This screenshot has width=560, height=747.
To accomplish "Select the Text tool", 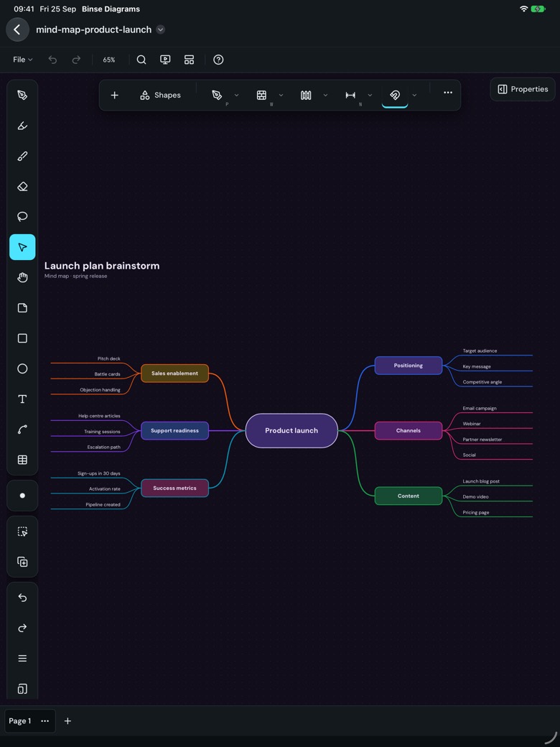I will point(22,399).
